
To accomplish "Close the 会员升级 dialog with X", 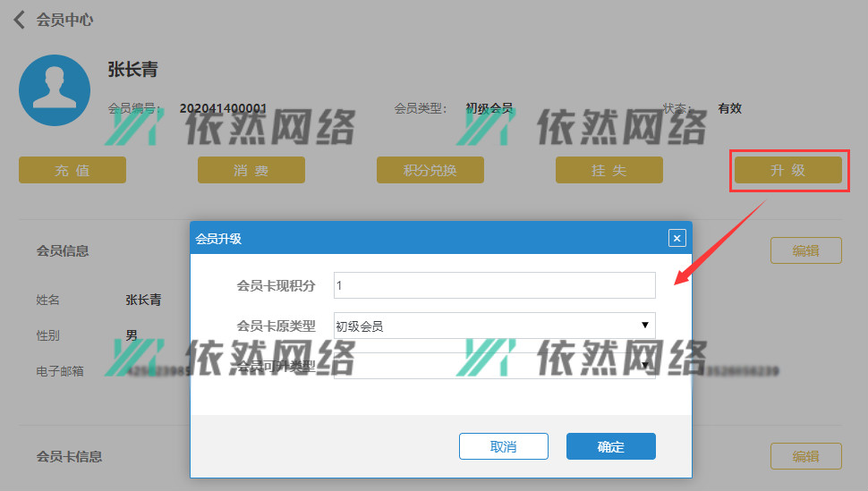I will 677,238.
